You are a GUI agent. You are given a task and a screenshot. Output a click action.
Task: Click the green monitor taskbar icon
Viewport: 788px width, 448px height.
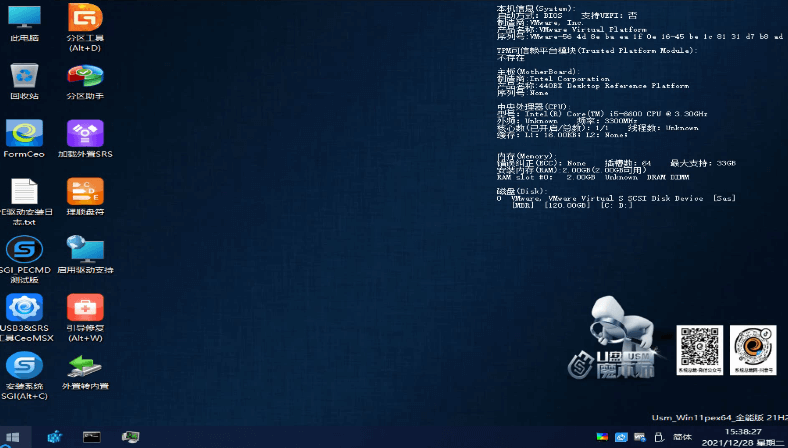131,437
